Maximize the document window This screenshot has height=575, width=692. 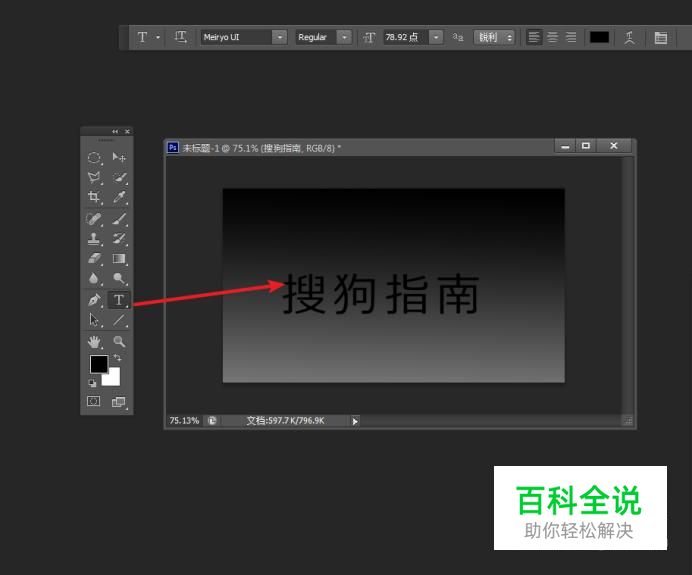point(586,146)
